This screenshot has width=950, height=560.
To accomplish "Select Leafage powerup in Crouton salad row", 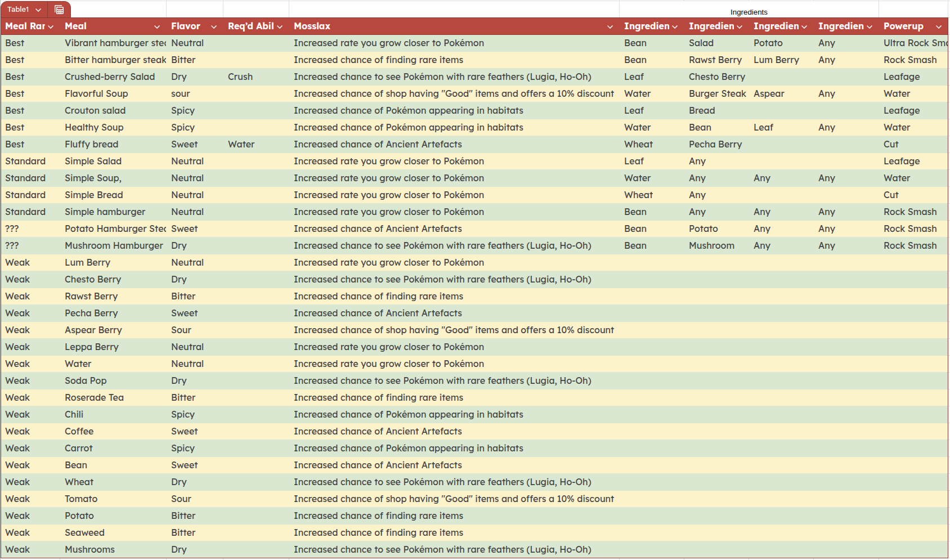I will pyautogui.click(x=913, y=110).
